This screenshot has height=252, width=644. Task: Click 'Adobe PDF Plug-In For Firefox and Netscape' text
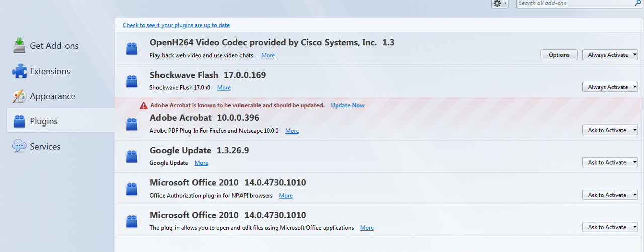(214, 131)
